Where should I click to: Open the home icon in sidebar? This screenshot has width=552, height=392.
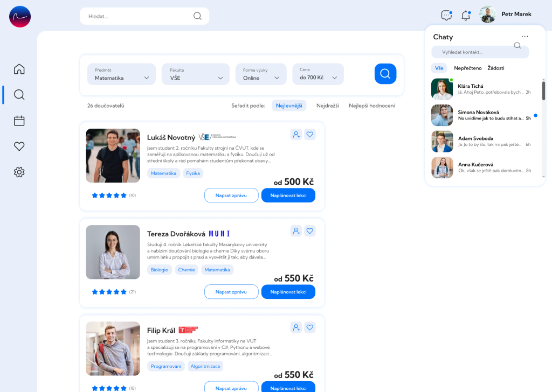(x=19, y=69)
